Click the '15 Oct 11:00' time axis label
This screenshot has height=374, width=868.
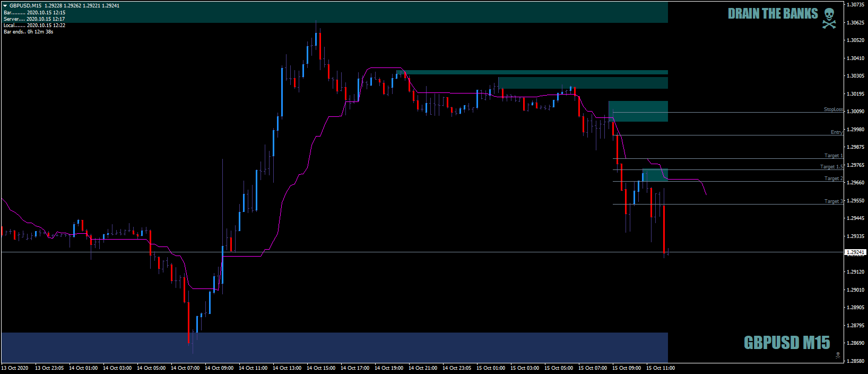661,368
